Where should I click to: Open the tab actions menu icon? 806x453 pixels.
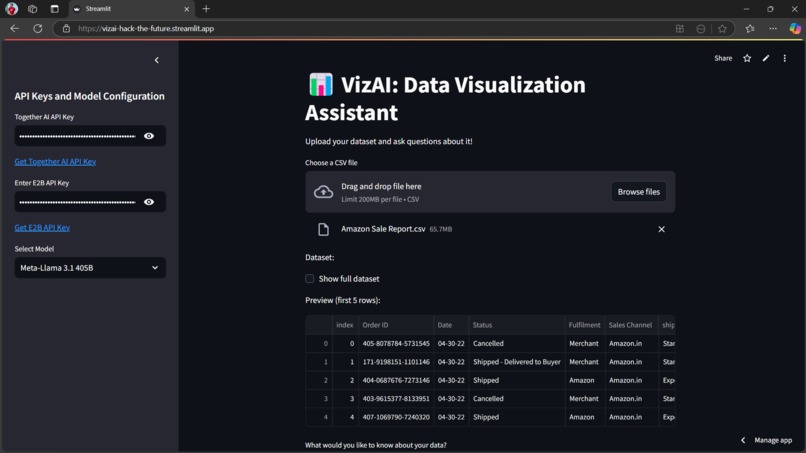point(54,9)
